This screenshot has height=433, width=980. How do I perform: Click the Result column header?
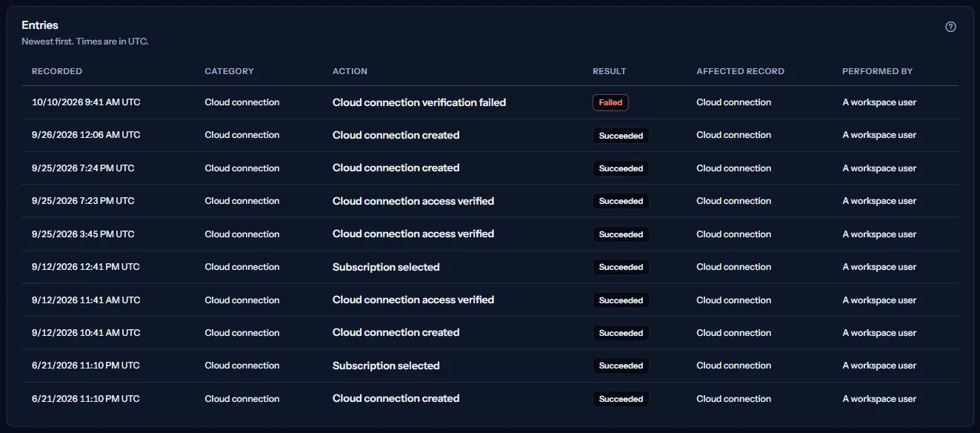[609, 71]
